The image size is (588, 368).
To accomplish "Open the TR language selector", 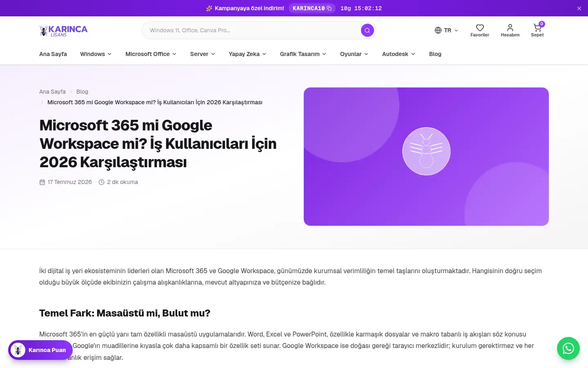I will (446, 30).
